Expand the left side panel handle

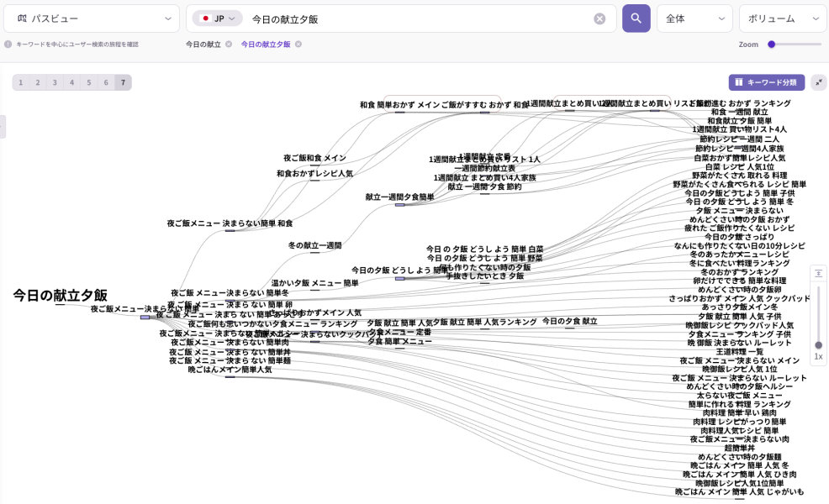tap(3, 126)
